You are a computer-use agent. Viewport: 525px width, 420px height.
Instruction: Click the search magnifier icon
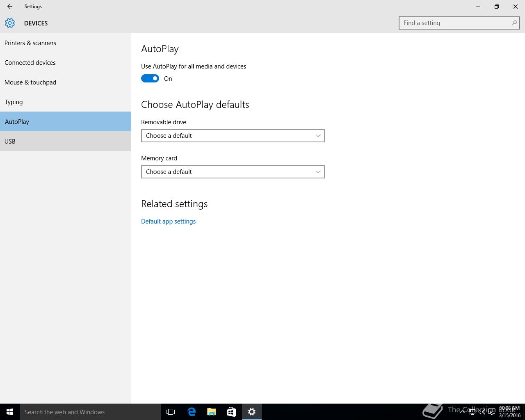pyautogui.click(x=514, y=23)
